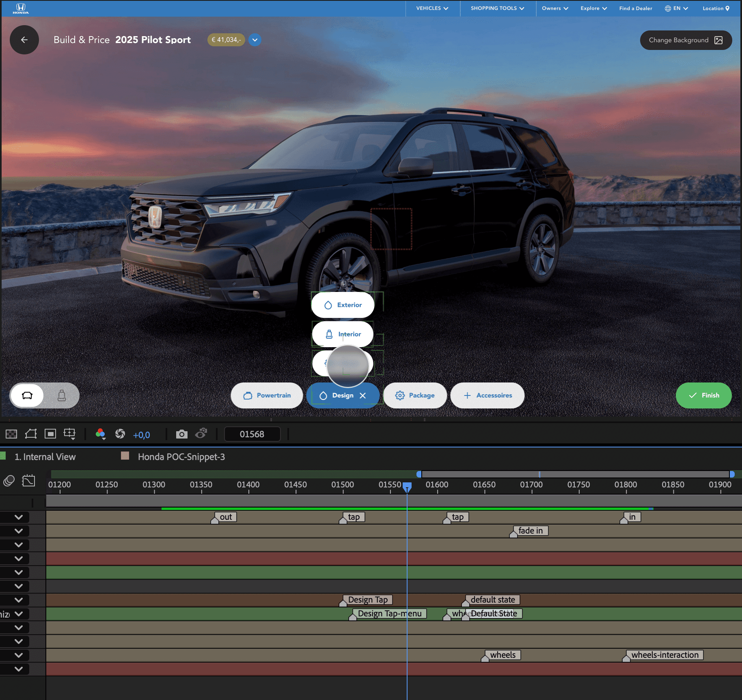Select the Exterior design option

[x=343, y=305]
